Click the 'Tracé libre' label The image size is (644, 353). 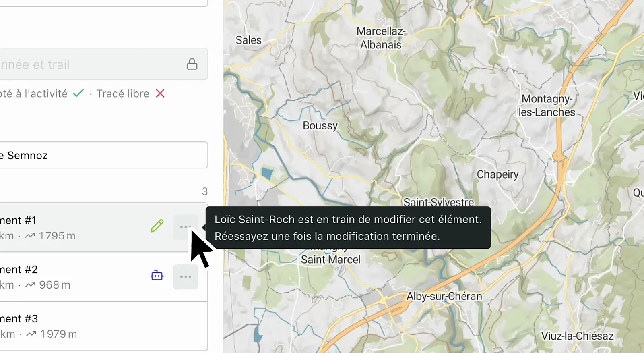(x=123, y=93)
